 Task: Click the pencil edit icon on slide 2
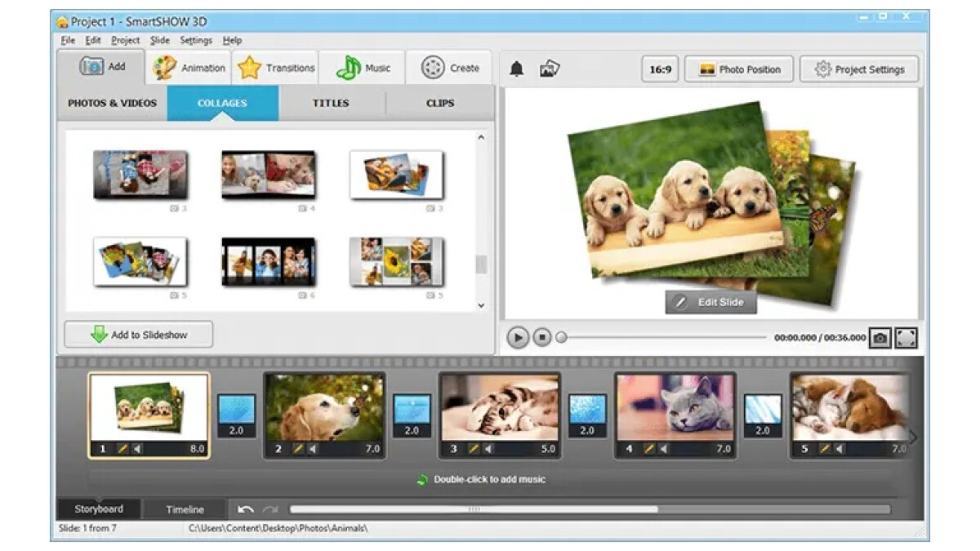[x=298, y=449]
